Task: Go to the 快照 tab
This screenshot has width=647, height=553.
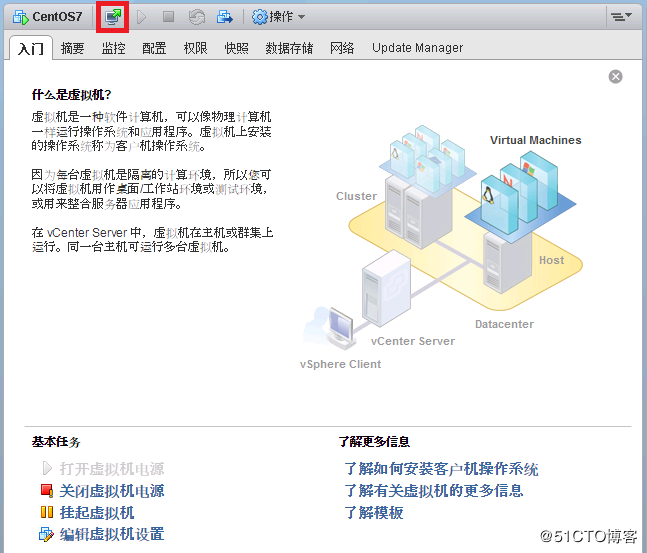Action: [x=236, y=48]
